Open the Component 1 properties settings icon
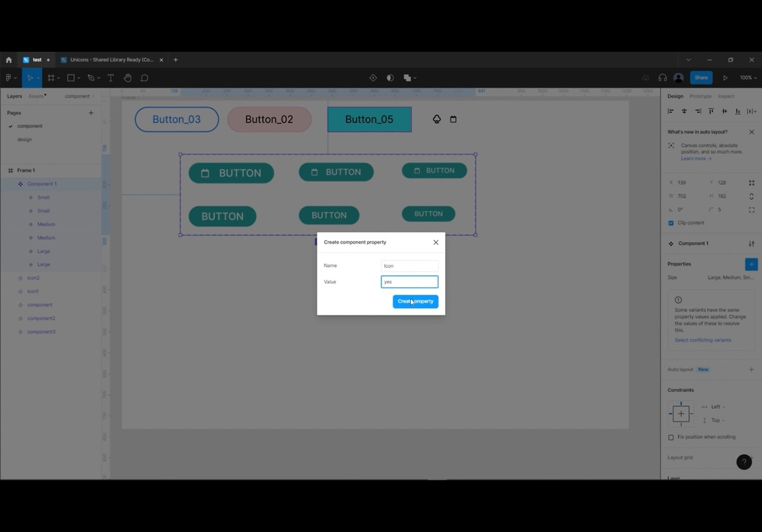The width and height of the screenshot is (762, 532). [751, 243]
